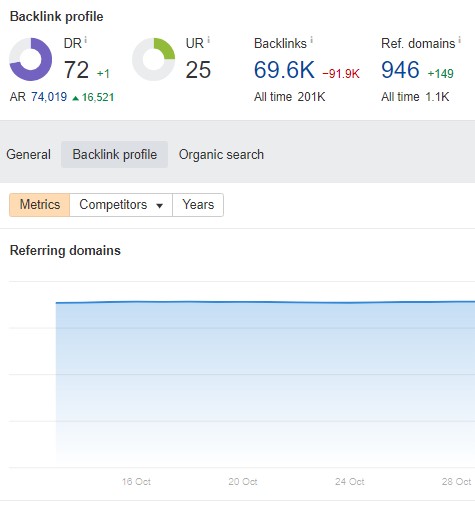Click the green UR donut chart

(153, 59)
